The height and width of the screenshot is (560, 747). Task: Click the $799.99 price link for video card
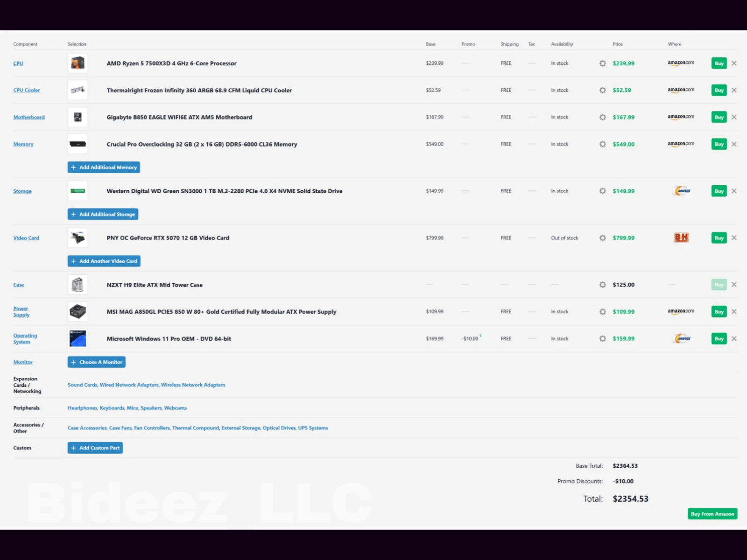(623, 238)
